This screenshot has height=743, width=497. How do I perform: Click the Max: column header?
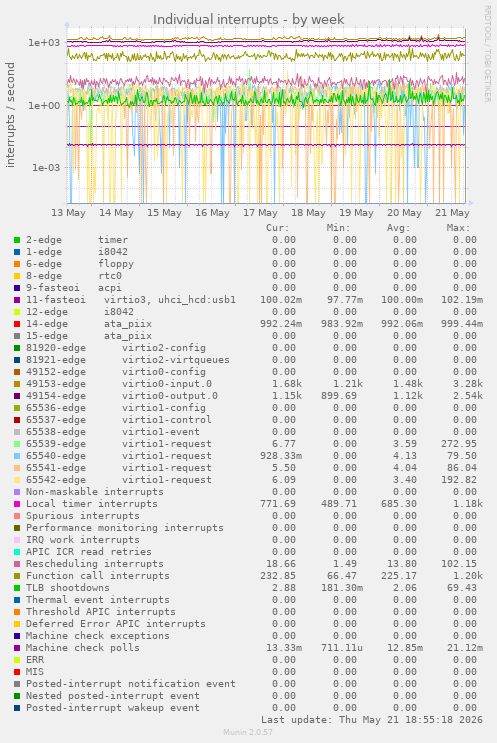(x=458, y=228)
